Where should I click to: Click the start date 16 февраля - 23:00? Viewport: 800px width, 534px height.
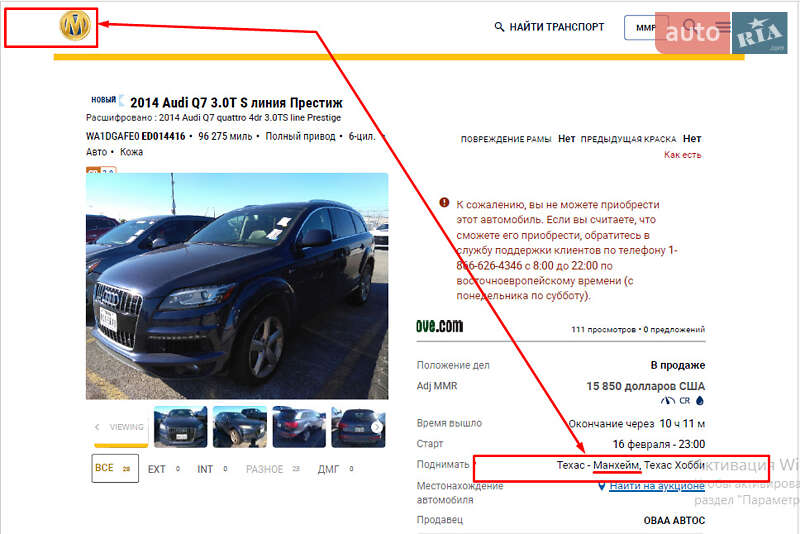click(659, 444)
